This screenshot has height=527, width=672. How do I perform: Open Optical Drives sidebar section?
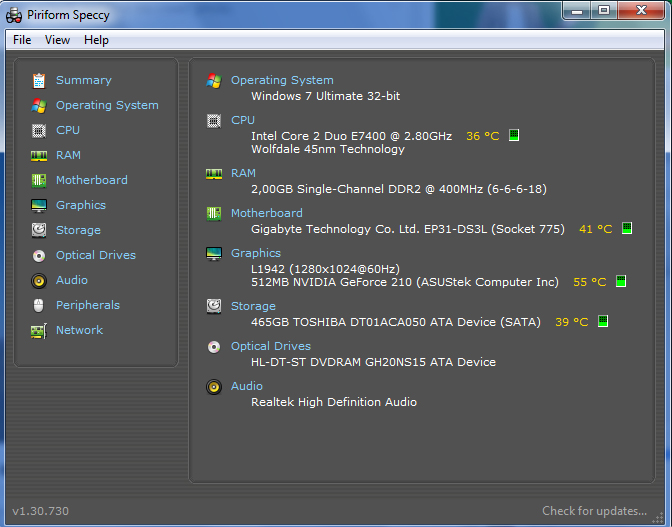[x=96, y=255]
